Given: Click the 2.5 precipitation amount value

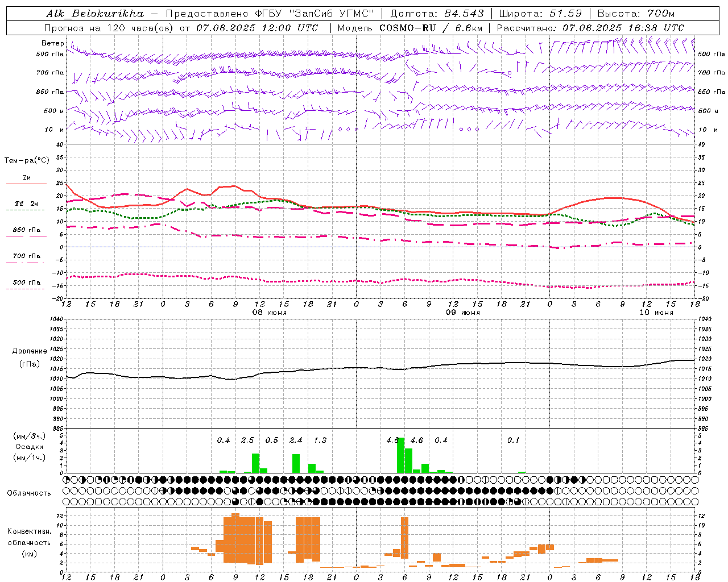Looking at the screenshot, I should click(247, 440).
